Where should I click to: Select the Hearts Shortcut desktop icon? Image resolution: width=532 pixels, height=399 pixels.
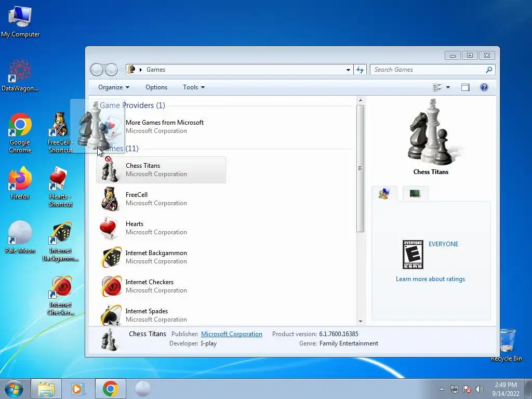tap(60, 187)
